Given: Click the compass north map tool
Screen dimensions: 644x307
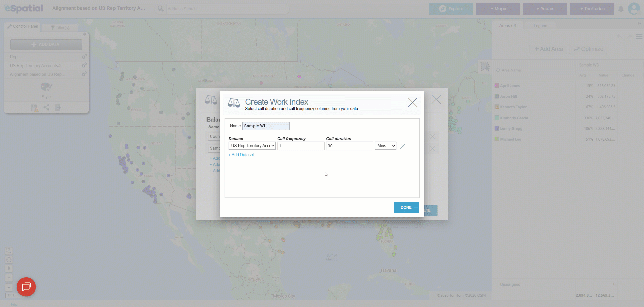Looking at the screenshot, I should pos(9,268).
